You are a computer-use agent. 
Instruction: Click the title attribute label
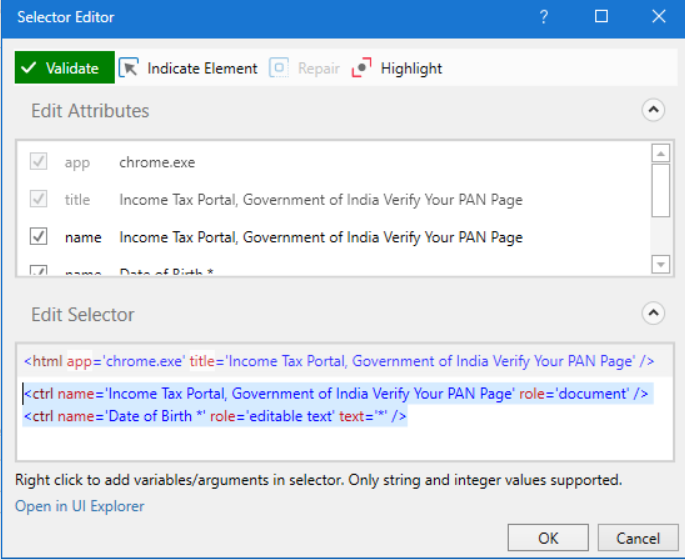pos(77,200)
